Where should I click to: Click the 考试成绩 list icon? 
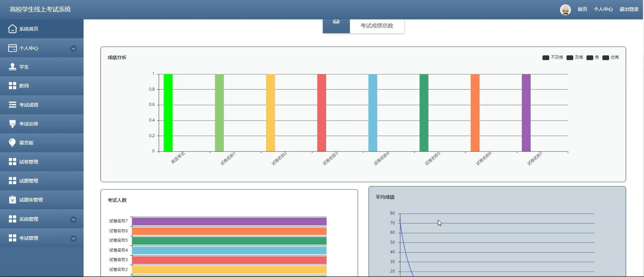click(12, 105)
